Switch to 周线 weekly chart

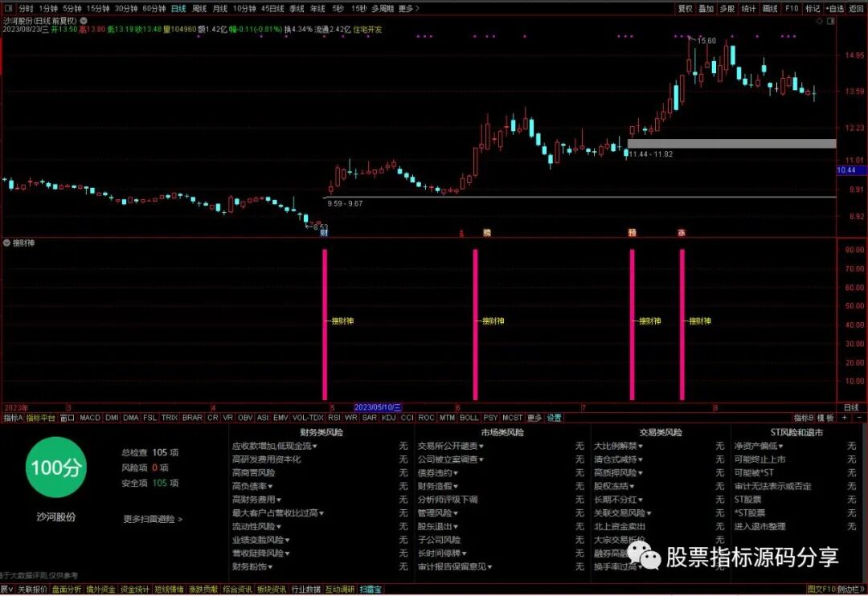point(199,8)
